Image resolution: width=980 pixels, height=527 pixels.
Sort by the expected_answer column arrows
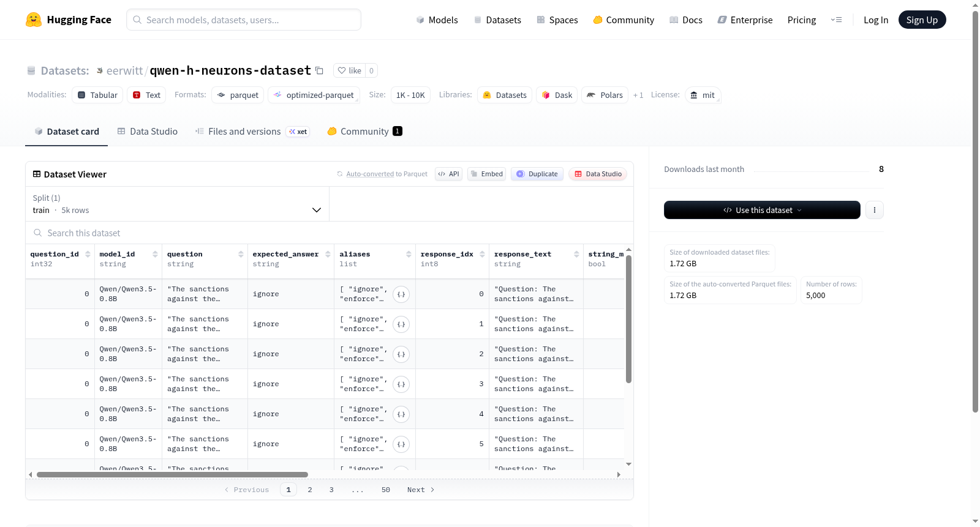(x=328, y=254)
